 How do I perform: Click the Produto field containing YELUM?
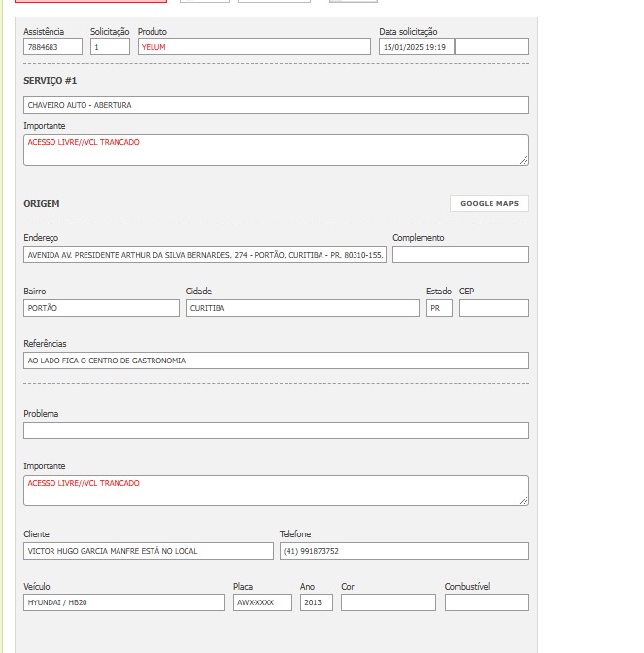[x=254, y=47]
